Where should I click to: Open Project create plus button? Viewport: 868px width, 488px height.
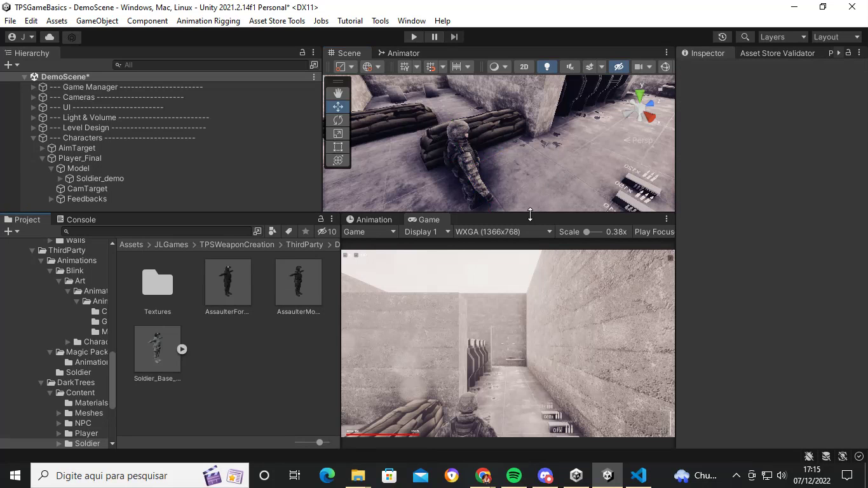[11, 231]
